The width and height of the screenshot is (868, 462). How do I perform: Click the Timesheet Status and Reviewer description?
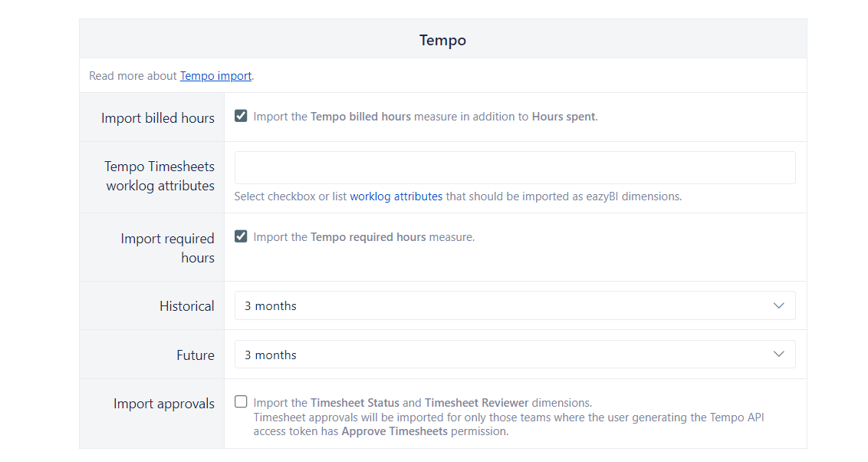pos(422,403)
